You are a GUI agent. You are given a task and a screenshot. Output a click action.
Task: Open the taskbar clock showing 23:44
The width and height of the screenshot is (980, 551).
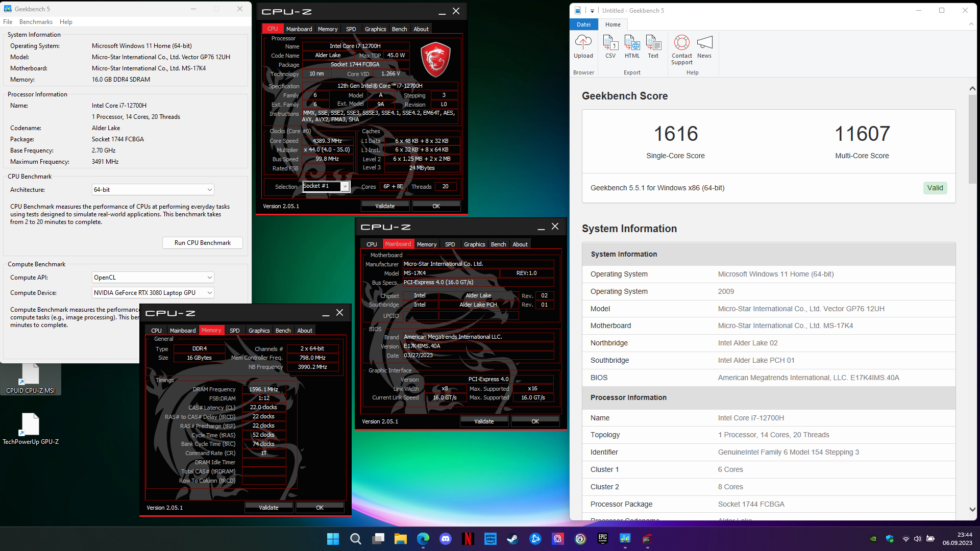(x=958, y=539)
